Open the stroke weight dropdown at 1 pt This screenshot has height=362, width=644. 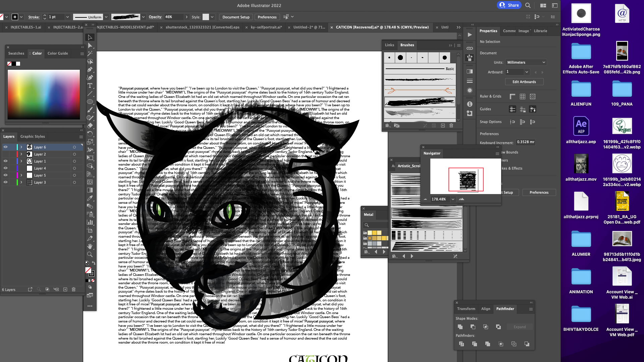point(67,17)
